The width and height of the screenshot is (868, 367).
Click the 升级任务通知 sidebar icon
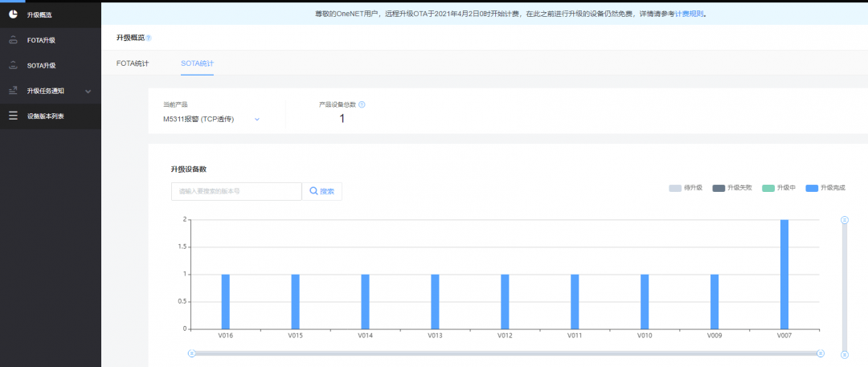point(14,91)
